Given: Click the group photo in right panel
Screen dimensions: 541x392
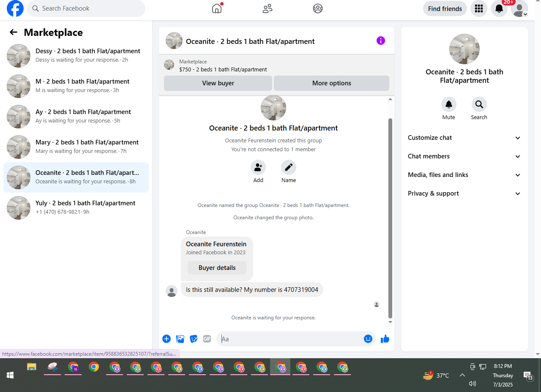Looking at the screenshot, I should pos(464,49).
